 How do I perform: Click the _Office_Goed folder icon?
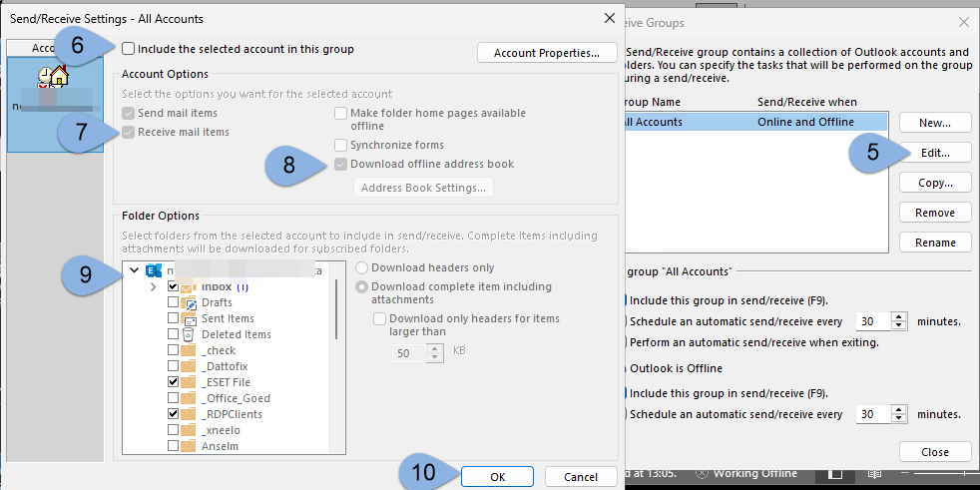tap(189, 398)
